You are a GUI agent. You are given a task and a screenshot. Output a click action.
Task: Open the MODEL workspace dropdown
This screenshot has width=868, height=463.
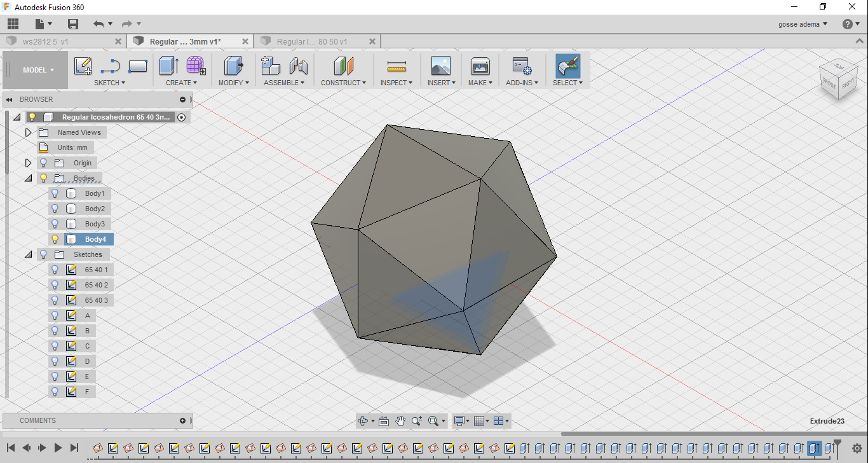click(38, 70)
